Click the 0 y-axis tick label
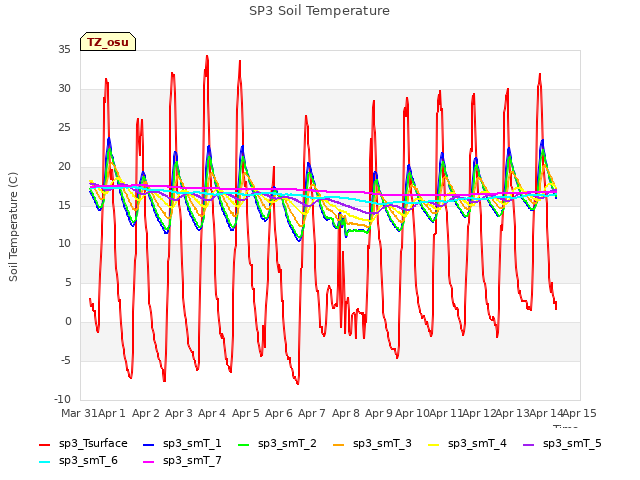 pos(68,322)
